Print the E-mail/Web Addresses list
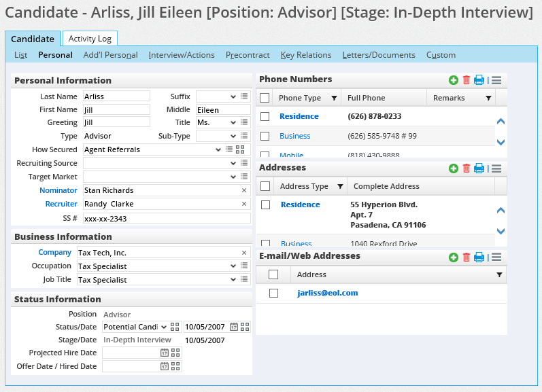Viewport: 542px width, 392px height. coord(479,257)
